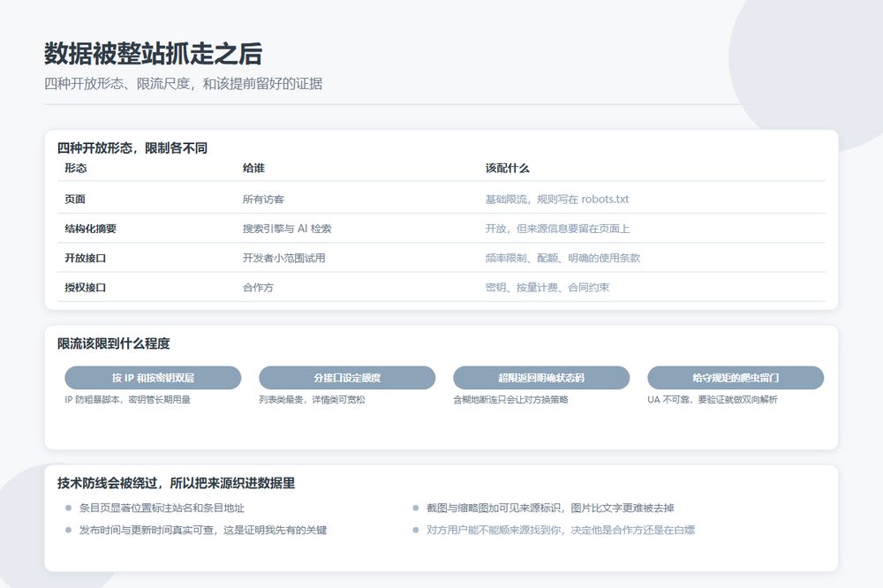
Task: Select the 结构化摘要 row label
Action: pos(90,229)
